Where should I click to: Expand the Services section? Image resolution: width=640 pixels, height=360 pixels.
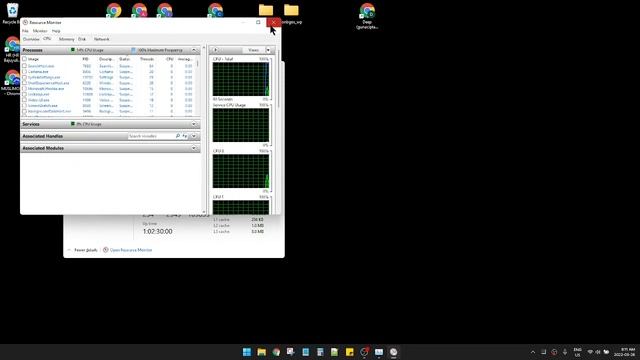click(x=194, y=124)
